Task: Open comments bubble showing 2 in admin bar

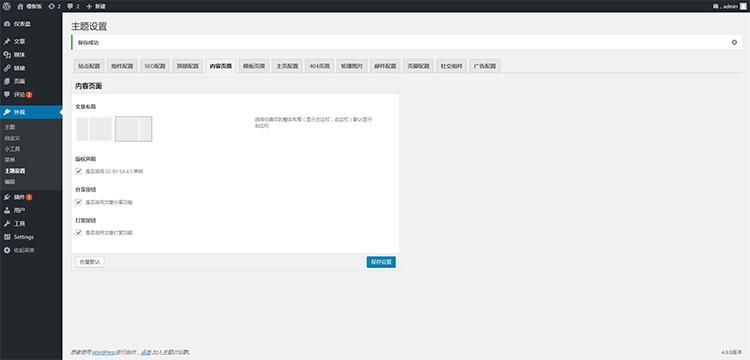Action: (73, 6)
